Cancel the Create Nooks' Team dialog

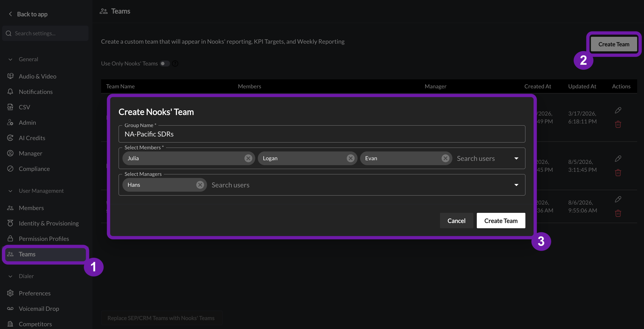click(x=456, y=221)
